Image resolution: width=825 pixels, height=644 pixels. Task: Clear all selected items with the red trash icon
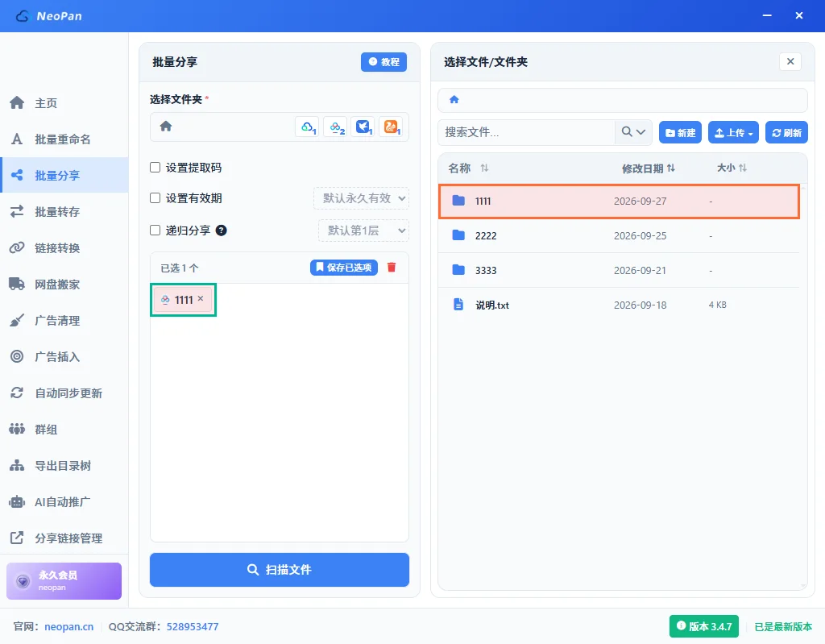392,268
